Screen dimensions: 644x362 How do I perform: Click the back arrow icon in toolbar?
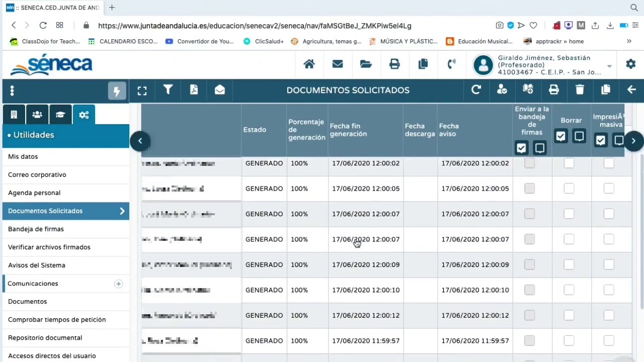pyautogui.click(x=631, y=90)
